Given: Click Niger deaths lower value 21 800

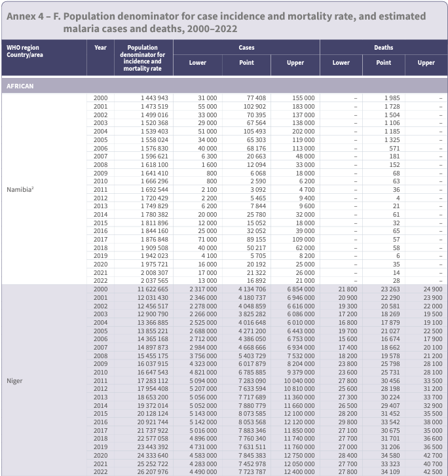Looking at the screenshot, I should click(x=348, y=289).
